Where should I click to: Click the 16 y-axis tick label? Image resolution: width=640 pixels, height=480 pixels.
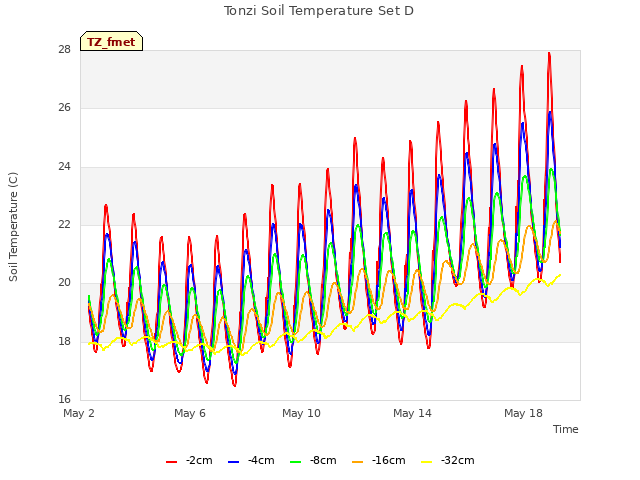coord(64,399)
